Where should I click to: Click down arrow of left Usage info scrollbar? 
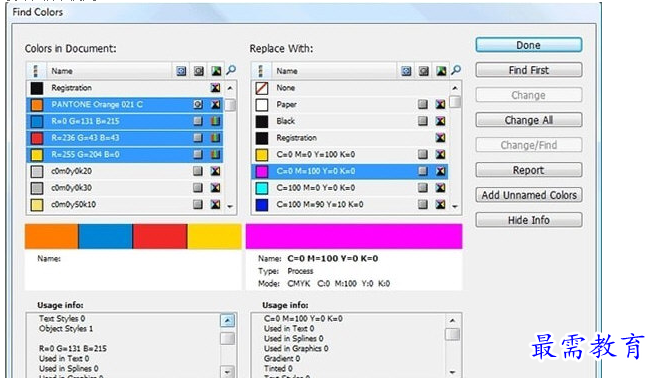click(x=227, y=371)
